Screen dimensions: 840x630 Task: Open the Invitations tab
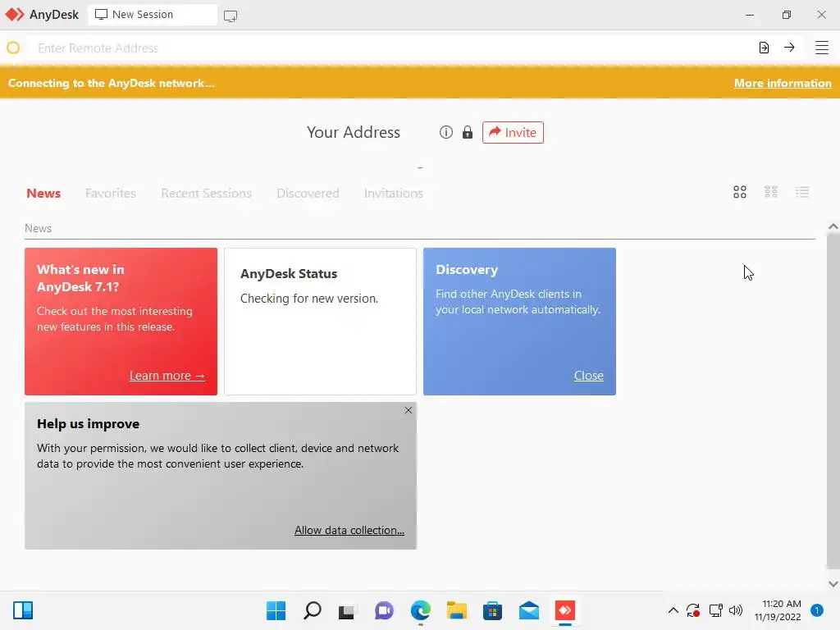click(393, 194)
